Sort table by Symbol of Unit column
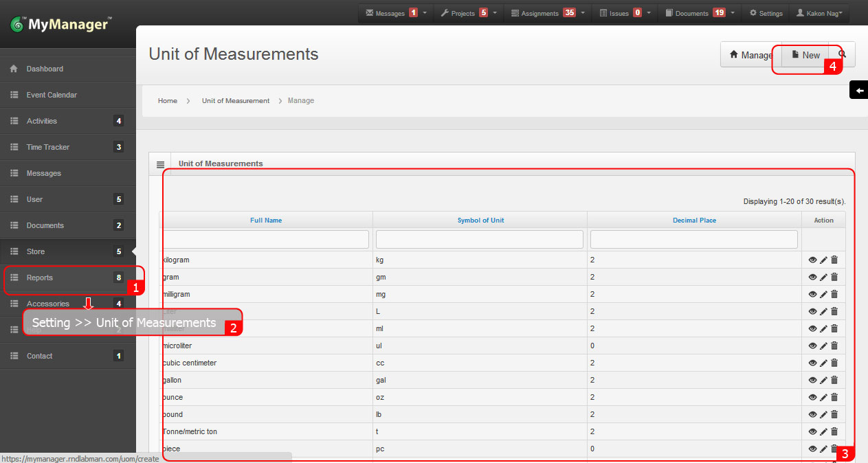 coord(480,221)
